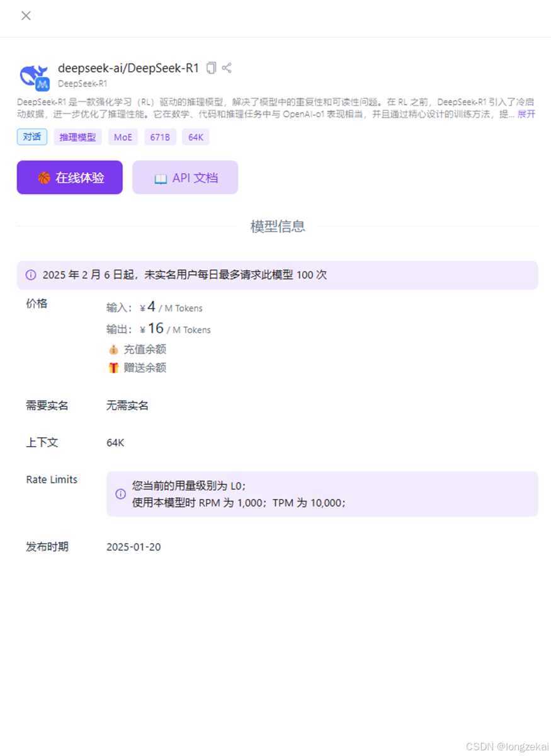Click the RPM 1,000 TPM 10,000 usage line

tap(239, 503)
